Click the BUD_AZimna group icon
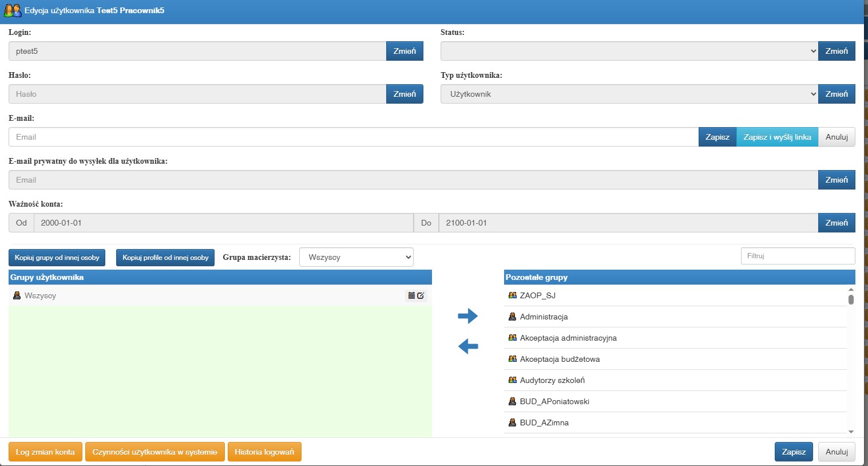Viewport: 868px width, 466px height. (512, 422)
